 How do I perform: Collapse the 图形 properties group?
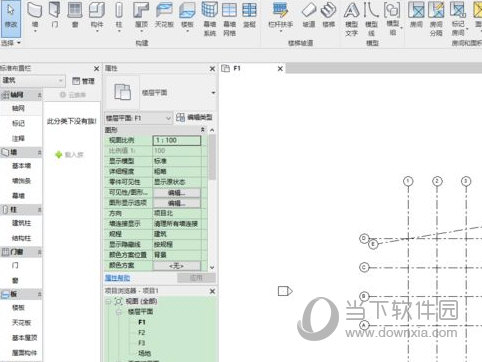[x=203, y=130]
